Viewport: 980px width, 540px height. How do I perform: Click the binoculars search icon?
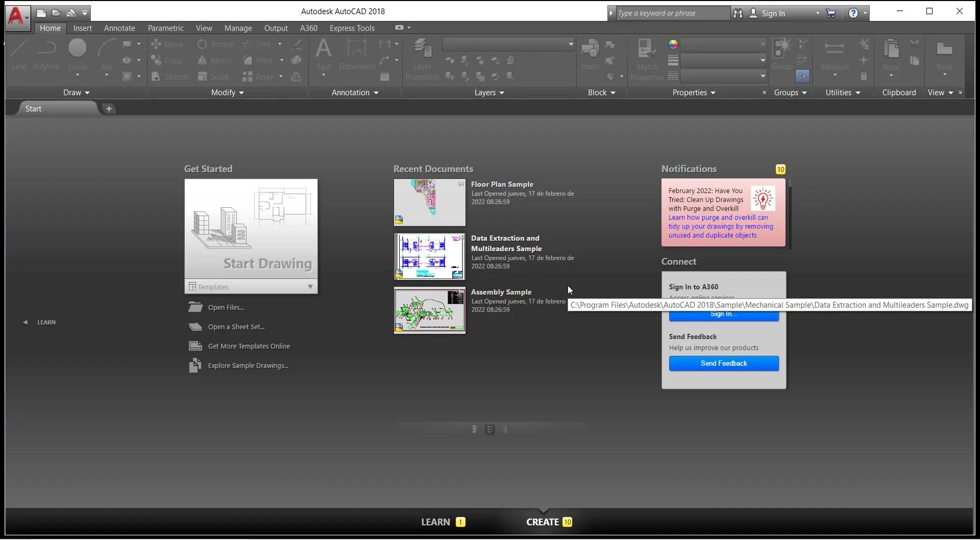[x=738, y=13]
